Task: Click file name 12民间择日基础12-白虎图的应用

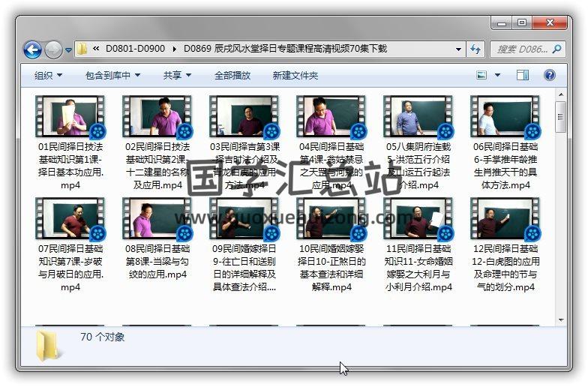Action: (505, 268)
